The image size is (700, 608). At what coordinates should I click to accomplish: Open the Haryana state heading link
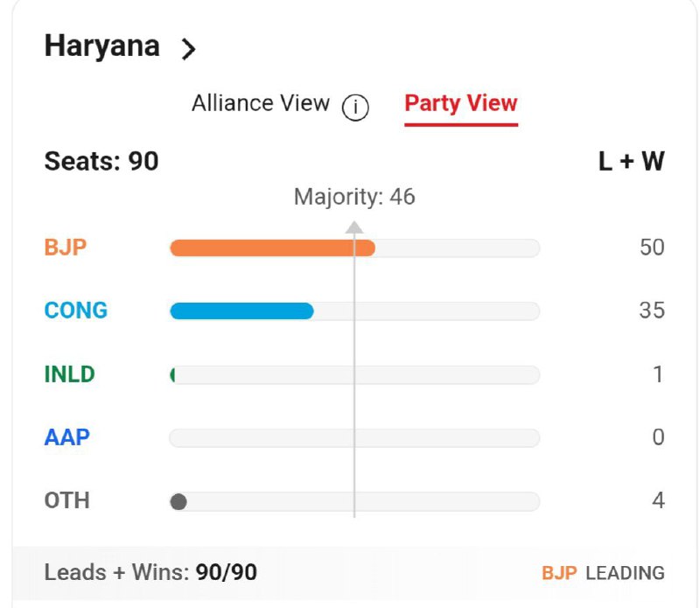(102, 47)
